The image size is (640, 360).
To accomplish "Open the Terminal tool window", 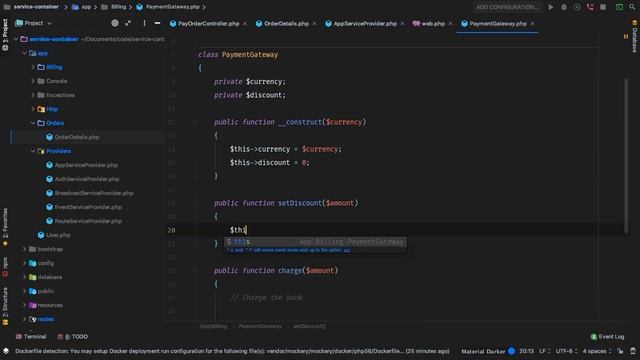I will pos(31,337).
